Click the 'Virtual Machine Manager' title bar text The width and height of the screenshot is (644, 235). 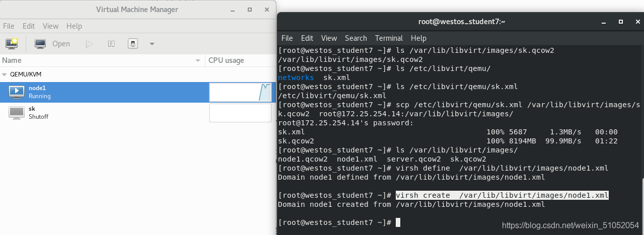tap(137, 10)
